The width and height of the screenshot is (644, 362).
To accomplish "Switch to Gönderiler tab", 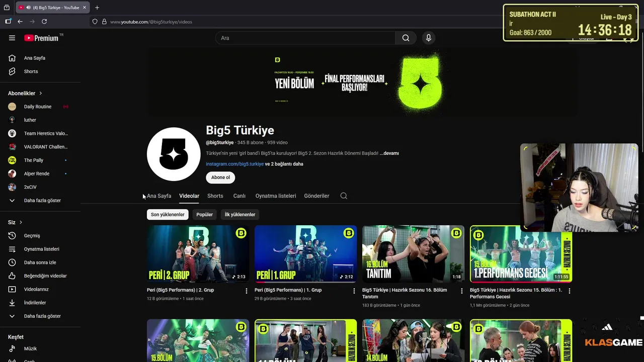I will (316, 196).
